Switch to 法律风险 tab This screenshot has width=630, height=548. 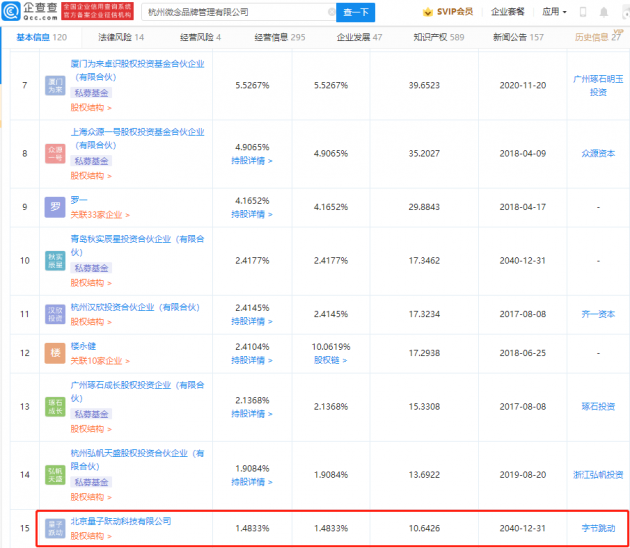(121, 37)
